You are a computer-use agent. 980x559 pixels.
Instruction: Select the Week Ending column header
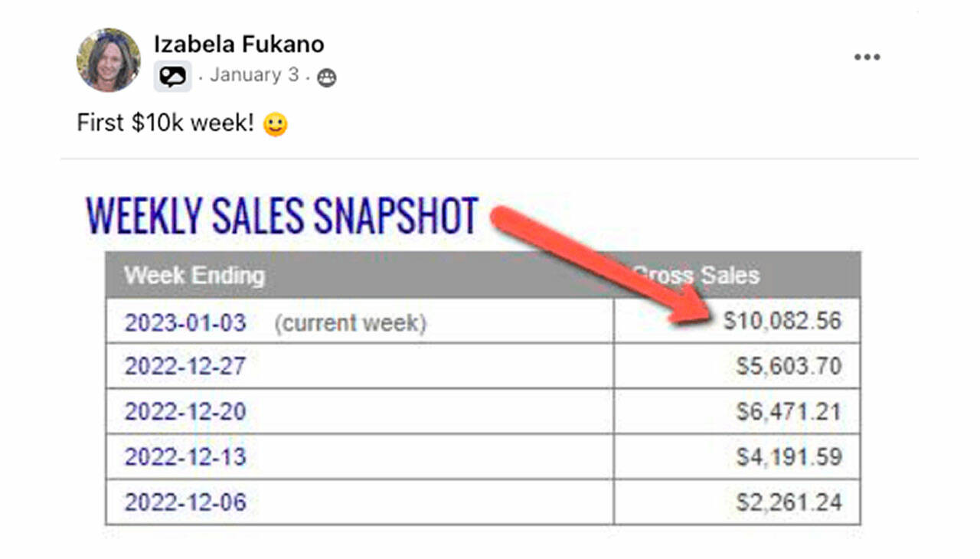194,276
